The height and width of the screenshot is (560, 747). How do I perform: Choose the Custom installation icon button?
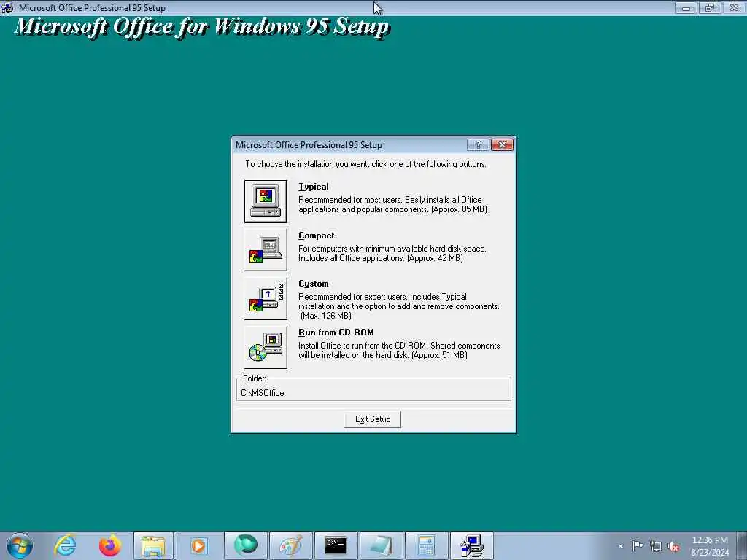click(266, 298)
